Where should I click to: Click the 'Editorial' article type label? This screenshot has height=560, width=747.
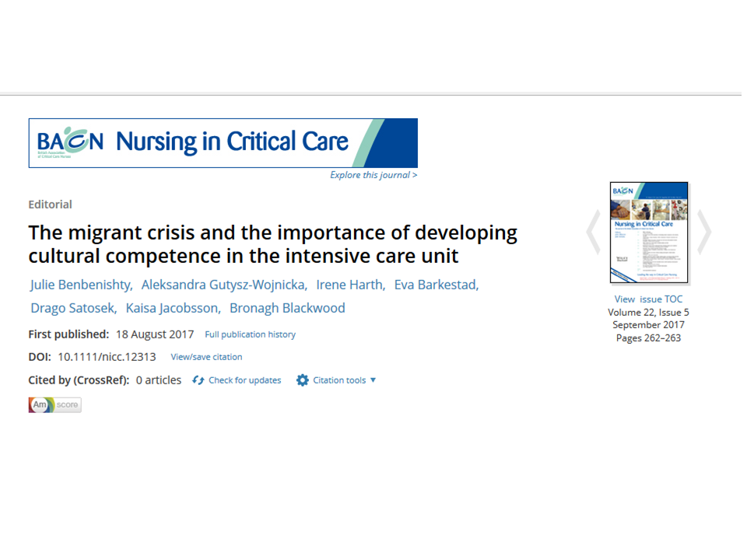(x=50, y=205)
